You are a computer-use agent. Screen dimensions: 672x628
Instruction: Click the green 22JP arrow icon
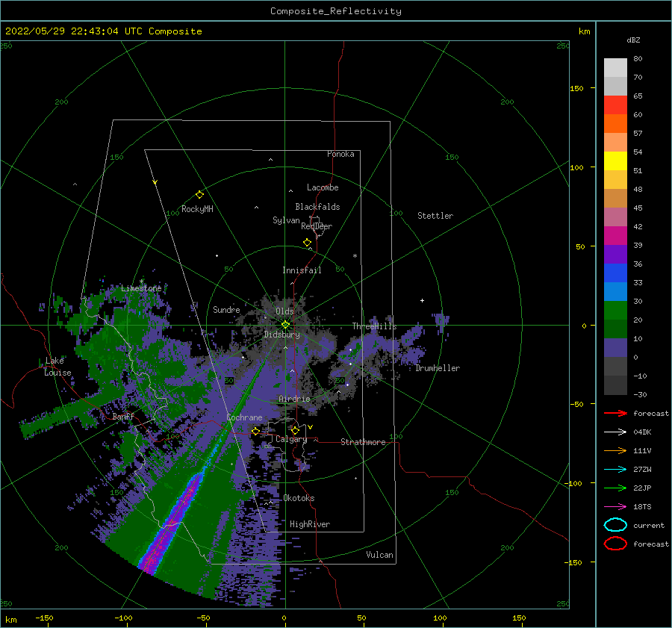(615, 488)
